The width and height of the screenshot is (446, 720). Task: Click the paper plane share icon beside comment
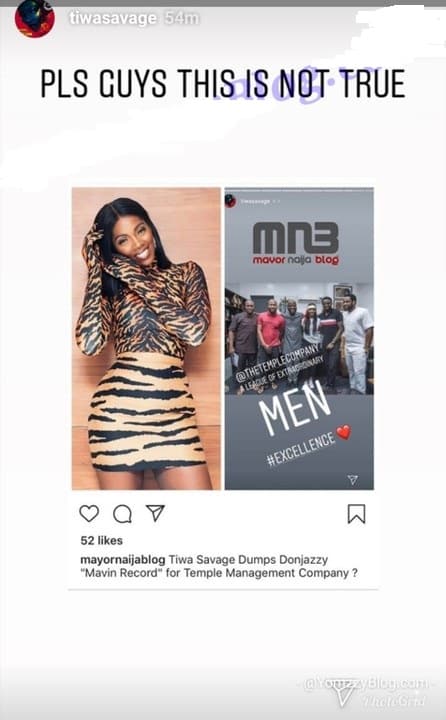pyautogui.click(x=155, y=513)
